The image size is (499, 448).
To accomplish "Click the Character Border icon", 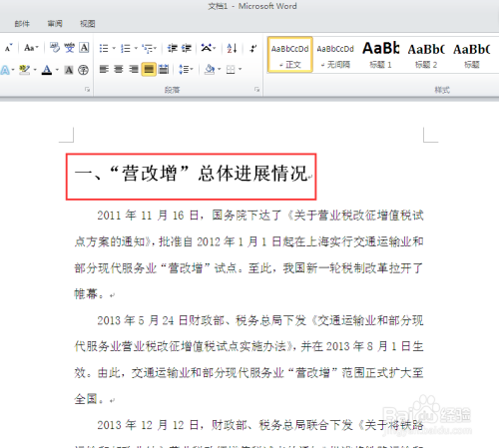I will coord(84,48).
